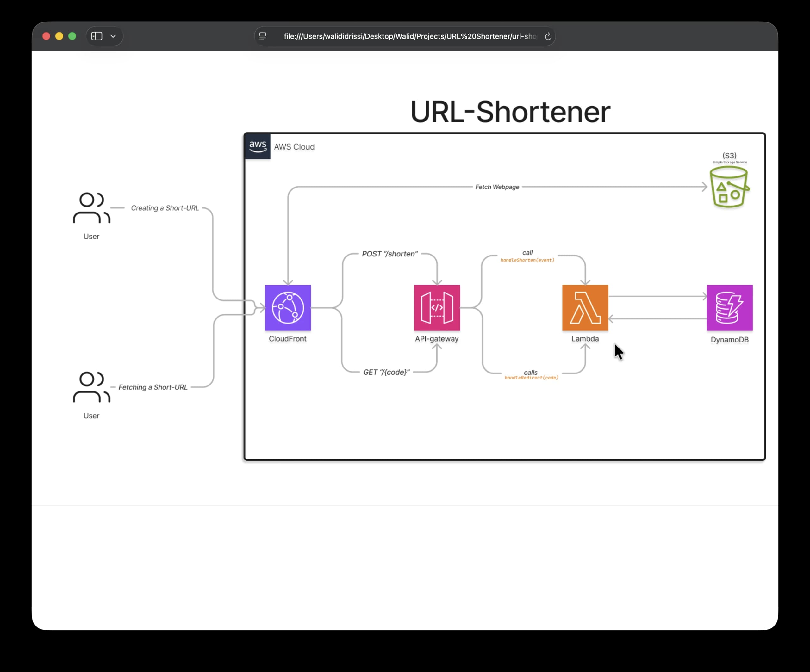Image resolution: width=810 pixels, height=672 pixels.
Task: Click the User icon next to Creating a Short-URL
Action: click(91, 208)
